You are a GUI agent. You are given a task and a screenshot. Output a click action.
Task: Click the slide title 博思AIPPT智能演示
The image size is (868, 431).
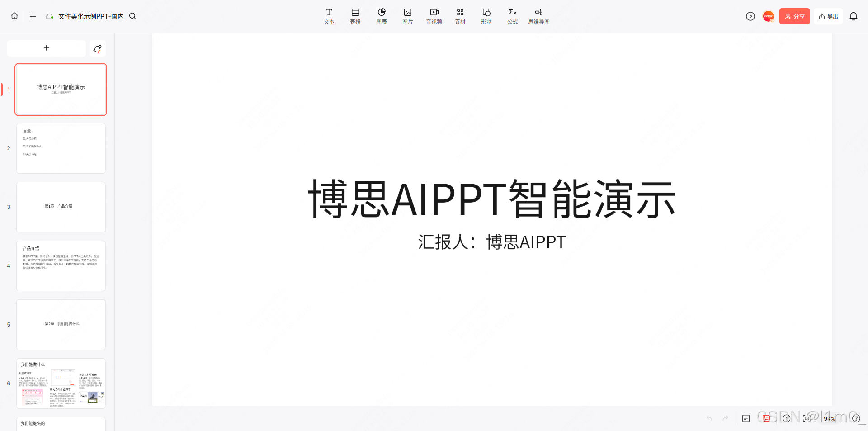492,199
